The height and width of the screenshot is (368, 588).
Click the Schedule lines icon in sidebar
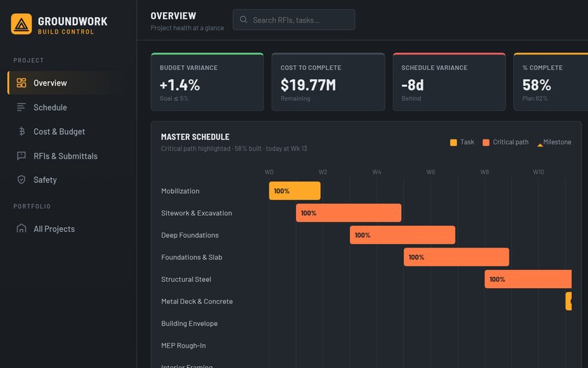pyautogui.click(x=22, y=107)
